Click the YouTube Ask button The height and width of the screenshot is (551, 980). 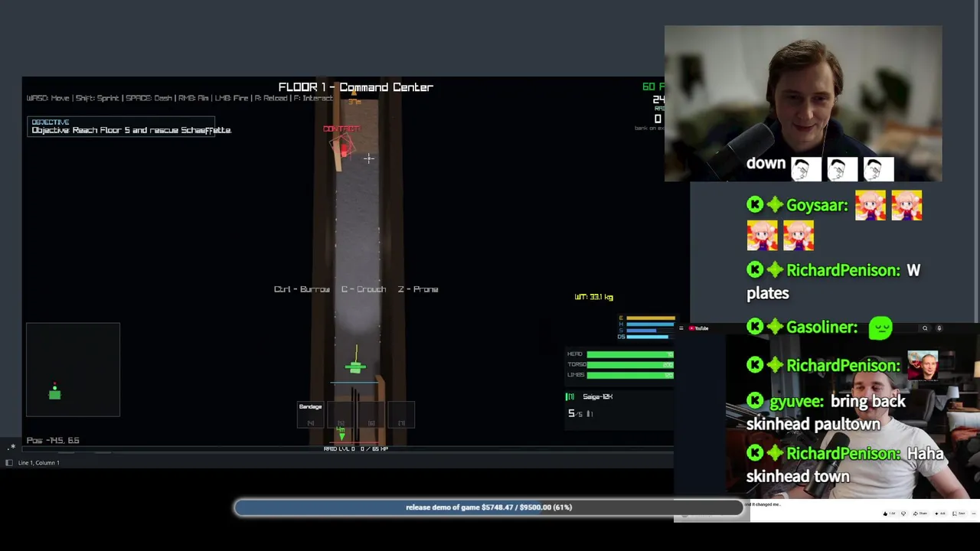pos(940,514)
